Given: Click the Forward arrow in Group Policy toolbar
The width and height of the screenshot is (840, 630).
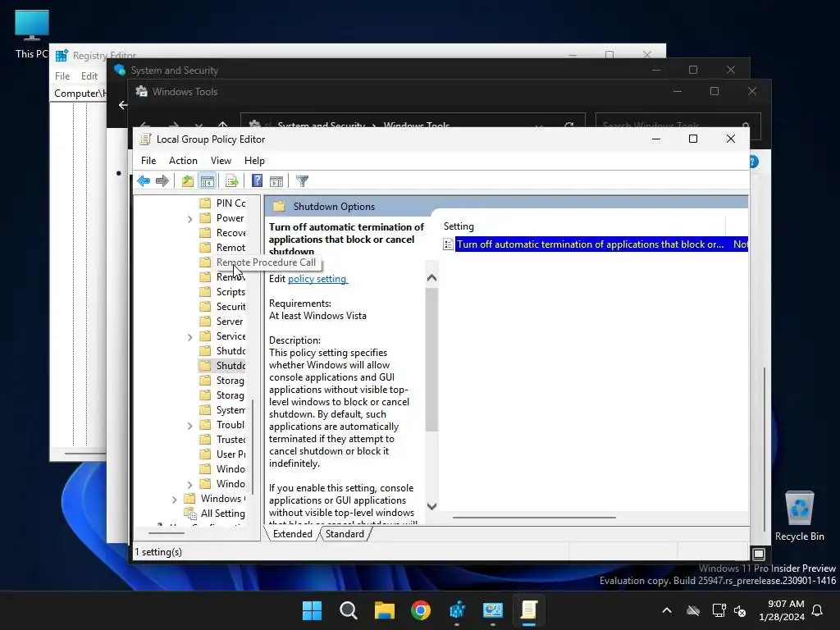Looking at the screenshot, I should (x=162, y=181).
